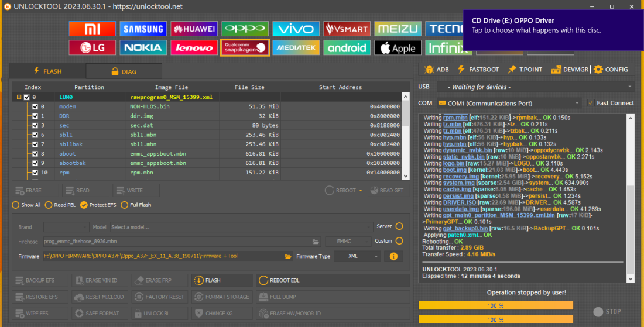Toggle the LUN0 checkbox
Image resolution: width=644 pixels, height=327 pixels.
pos(27,97)
